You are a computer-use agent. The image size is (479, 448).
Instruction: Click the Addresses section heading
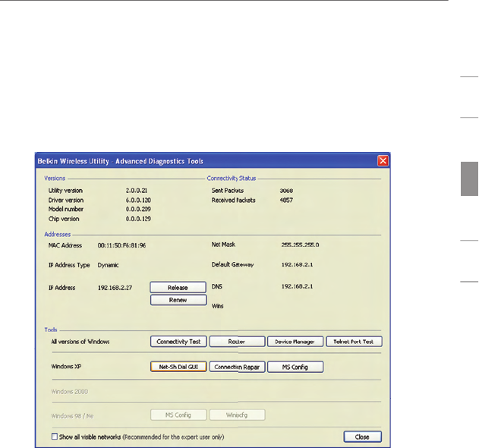[58, 235]
